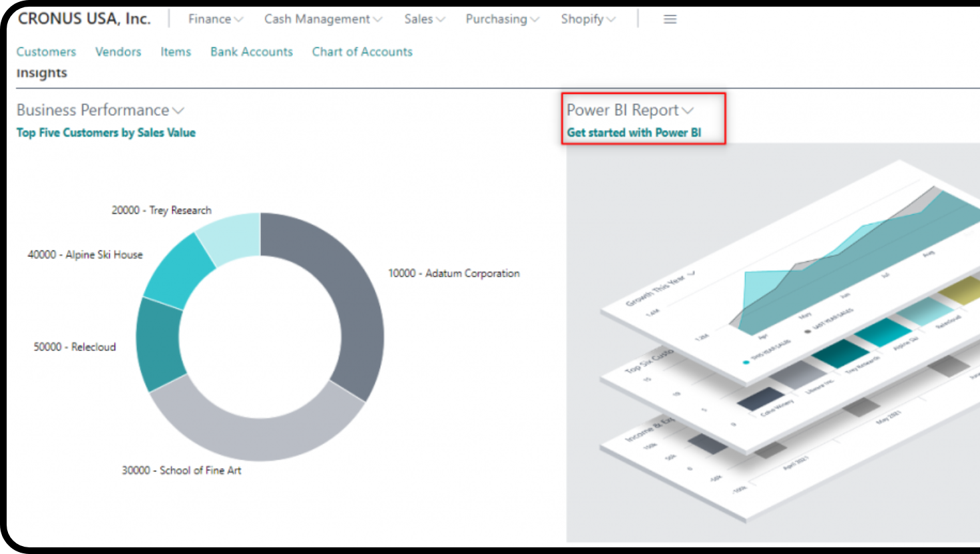This screenshot has height=554, width=980.
Task: Click Top Five Customers by Sales Value
Action: click(106, 133)
